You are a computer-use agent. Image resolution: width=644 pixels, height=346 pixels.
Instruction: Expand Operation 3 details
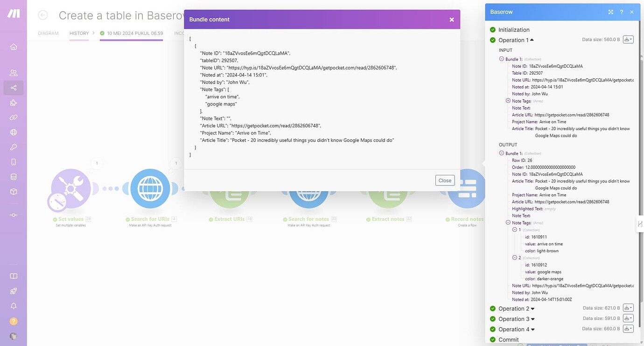[x=532, y=318]
